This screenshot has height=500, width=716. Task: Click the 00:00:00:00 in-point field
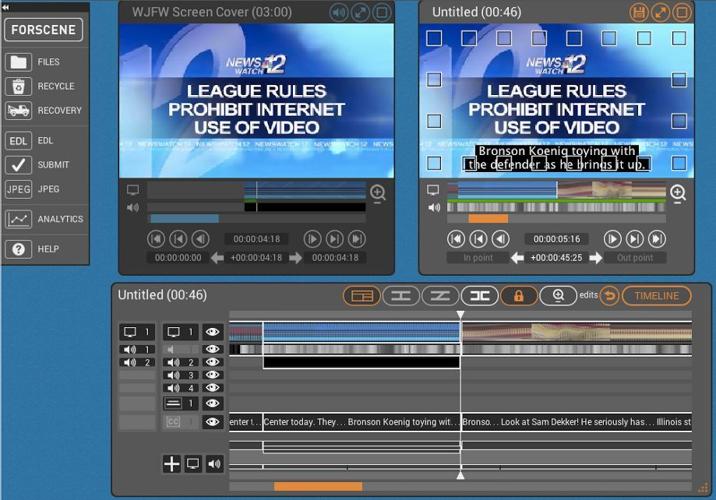tap(178, 258)
